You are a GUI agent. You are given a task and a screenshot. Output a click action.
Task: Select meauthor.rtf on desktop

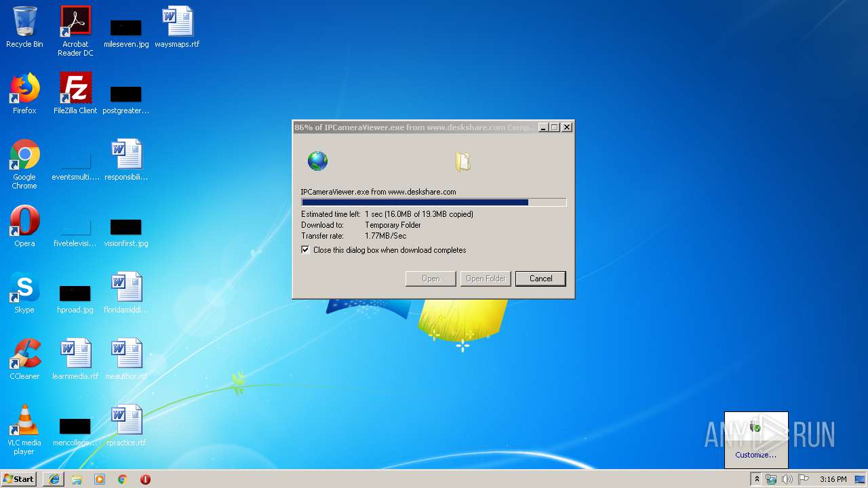pyautogui.click(x=126, y=359)
